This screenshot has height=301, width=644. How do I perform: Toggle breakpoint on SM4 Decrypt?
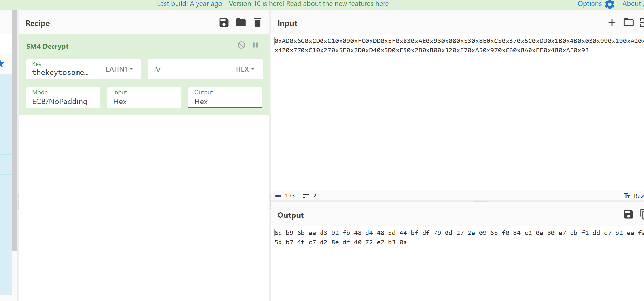(255, 45)
